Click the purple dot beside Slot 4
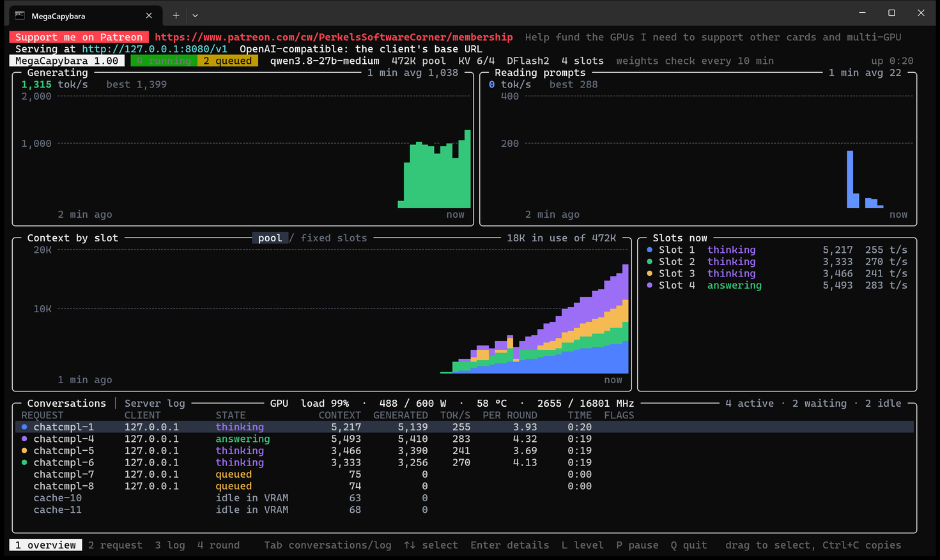 650,285
